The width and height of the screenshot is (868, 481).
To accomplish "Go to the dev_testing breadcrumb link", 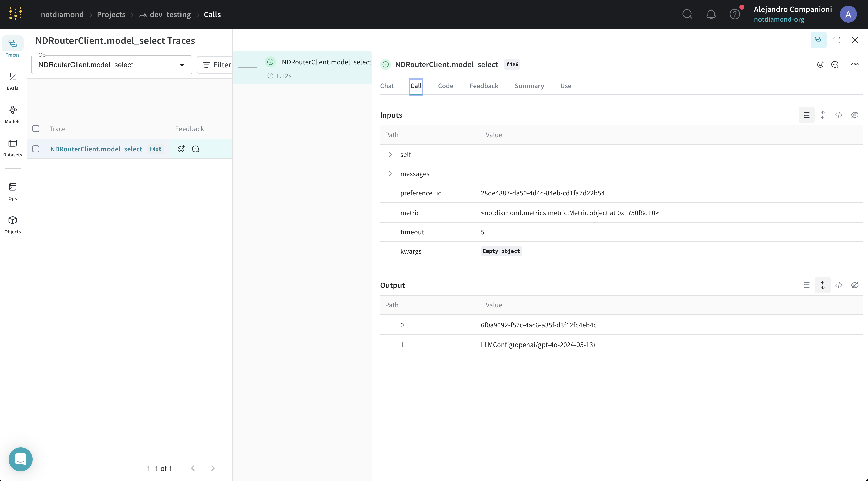I will 169,14.
